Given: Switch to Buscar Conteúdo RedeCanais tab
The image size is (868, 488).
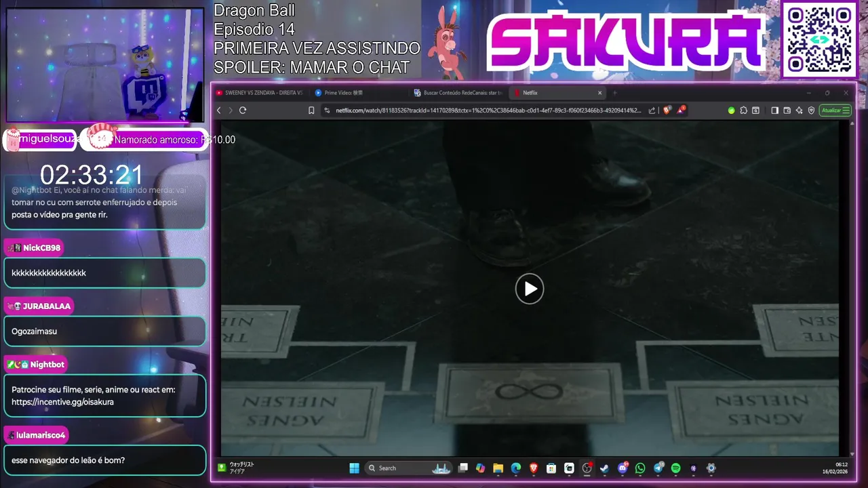Looking at the screenshot, I should 458,93.
